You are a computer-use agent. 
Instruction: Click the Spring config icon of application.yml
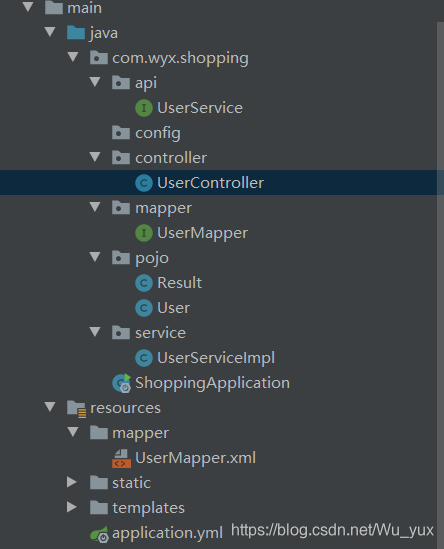99,534
